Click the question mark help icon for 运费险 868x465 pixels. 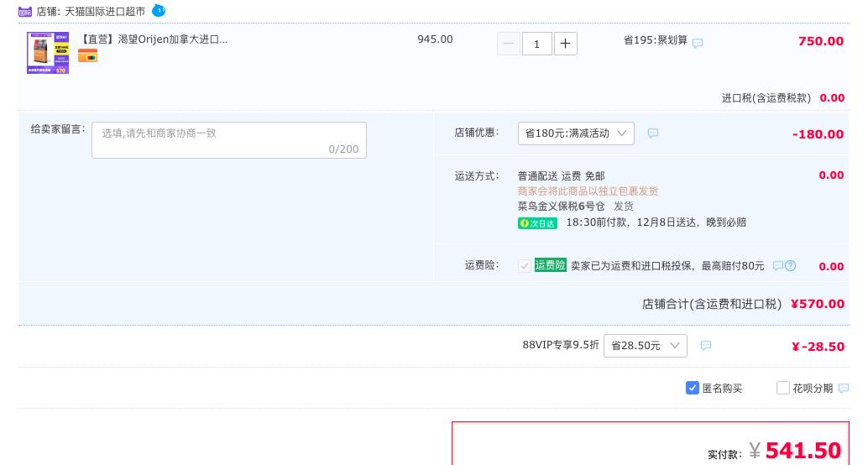pos(790,266)
